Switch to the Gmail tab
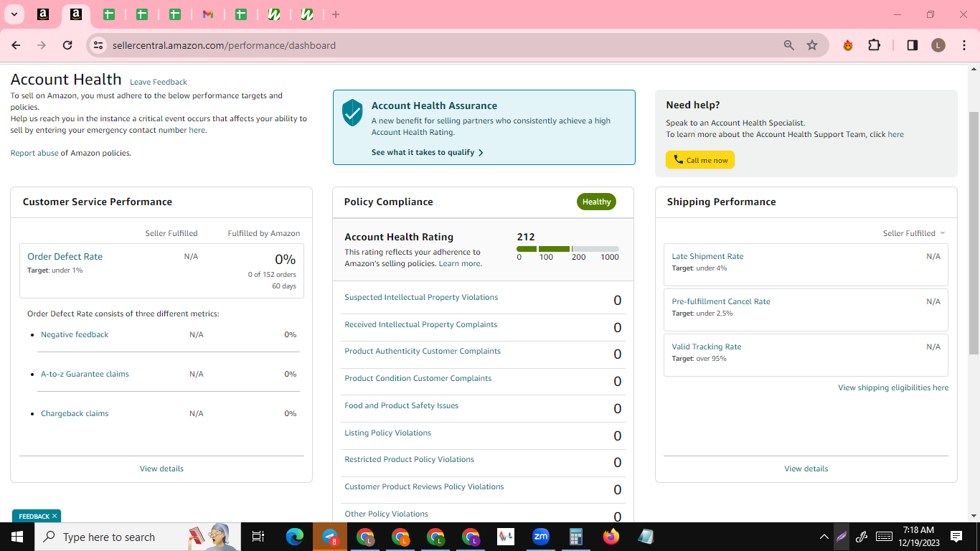Image resolution: width=980 pixels, height=551 pixels. (208, 14)
